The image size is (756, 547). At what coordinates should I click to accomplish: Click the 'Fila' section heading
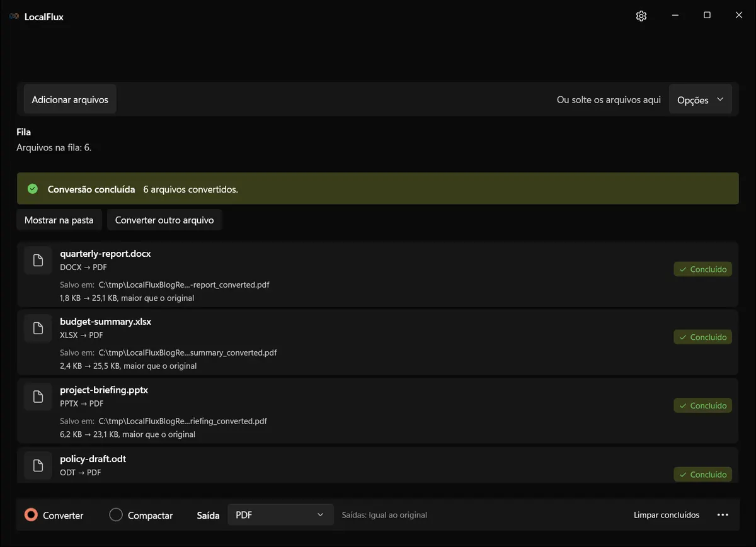pyautogui.click(x=24, y=132)
